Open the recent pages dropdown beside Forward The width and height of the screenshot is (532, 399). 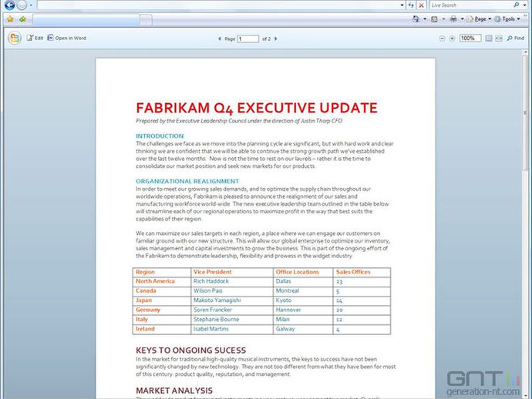(31, 5)
